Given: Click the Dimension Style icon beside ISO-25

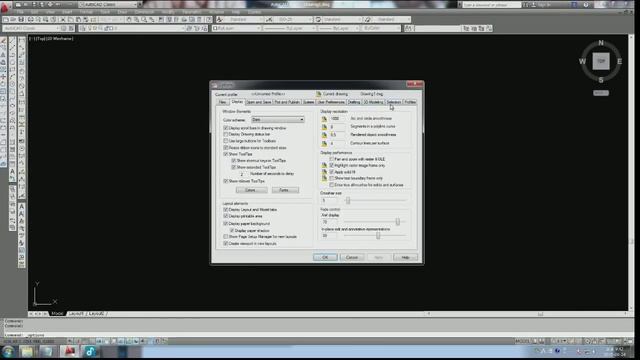Looking at the screenshot, I should tap(269, 20).
